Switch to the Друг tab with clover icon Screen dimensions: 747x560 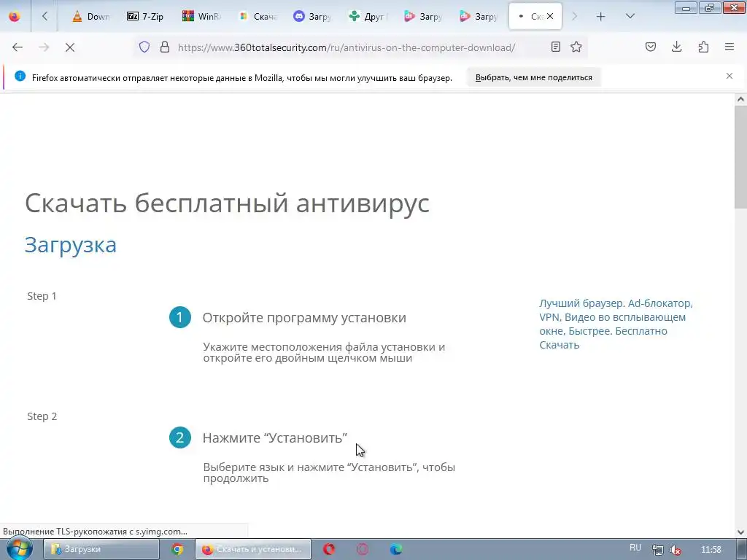(368, 16)
